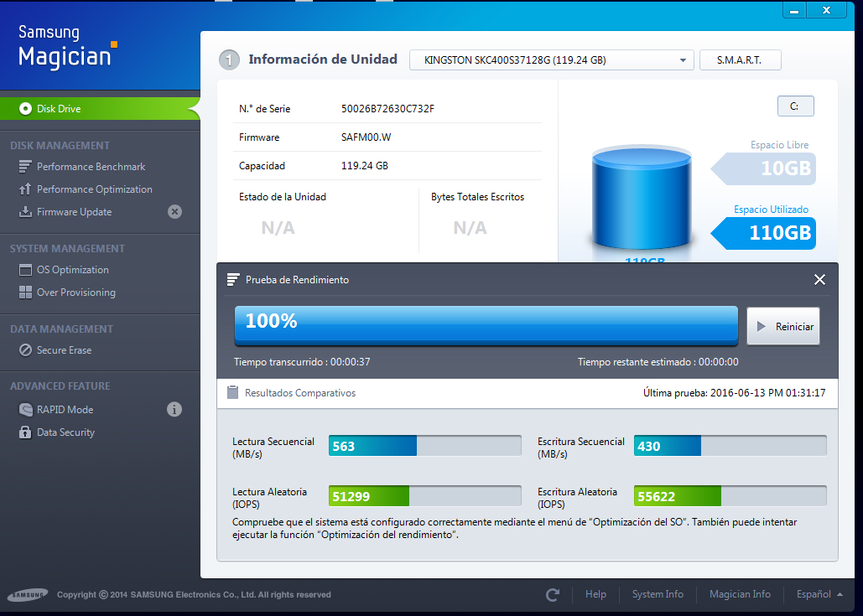Click the Espacio Utilizado 110GB label

point(764,233)
